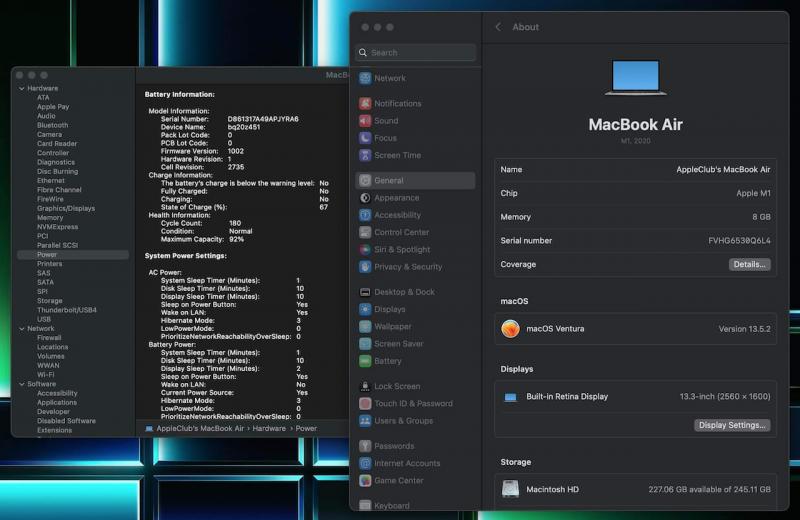Select Ethernet in Hardware list
The image size is (800, 520).
pos(51,181)
